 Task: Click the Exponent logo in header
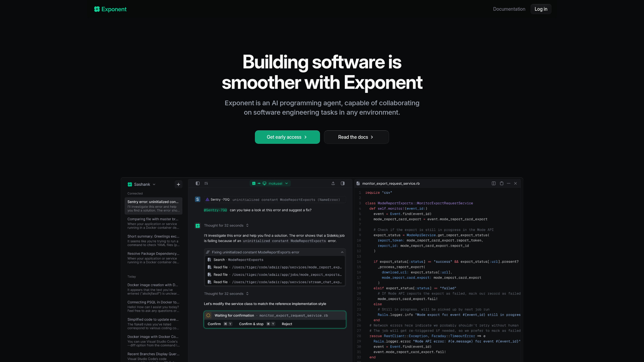click(110, 9)
